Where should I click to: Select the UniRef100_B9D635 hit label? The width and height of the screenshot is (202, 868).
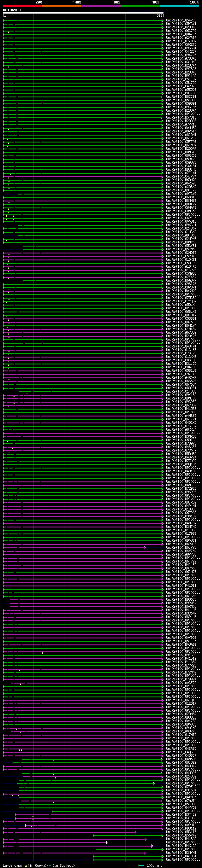pos(181,600)
